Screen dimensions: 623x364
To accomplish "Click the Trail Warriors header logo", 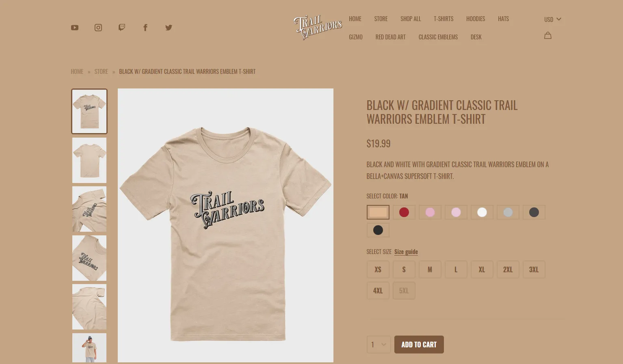I will point(318,28).
